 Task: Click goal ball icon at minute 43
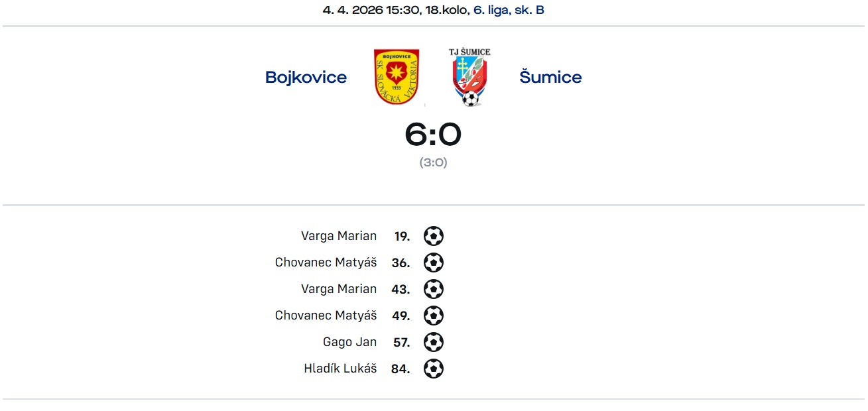(433, 289)
